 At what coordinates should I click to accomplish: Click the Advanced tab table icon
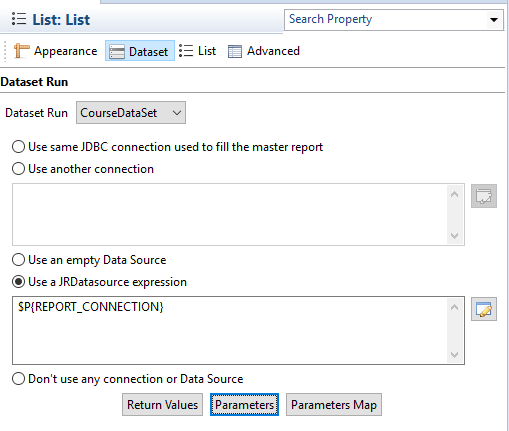tap(235, 51)
